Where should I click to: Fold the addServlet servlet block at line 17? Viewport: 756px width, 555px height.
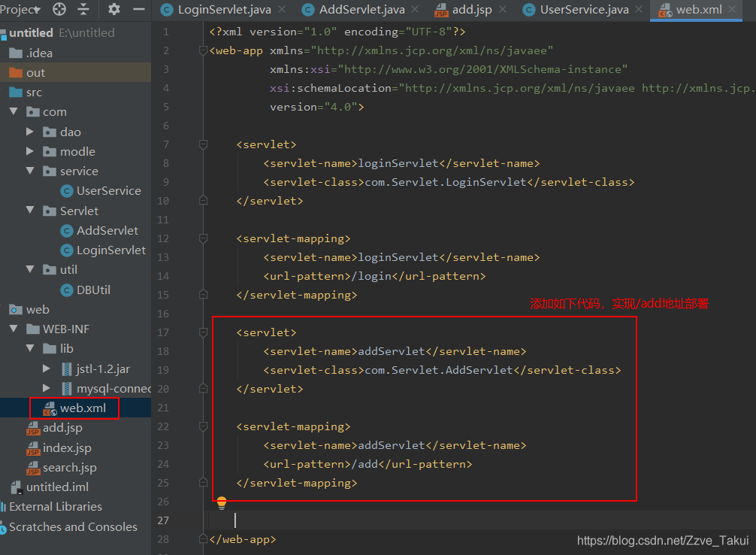point(203,332)
